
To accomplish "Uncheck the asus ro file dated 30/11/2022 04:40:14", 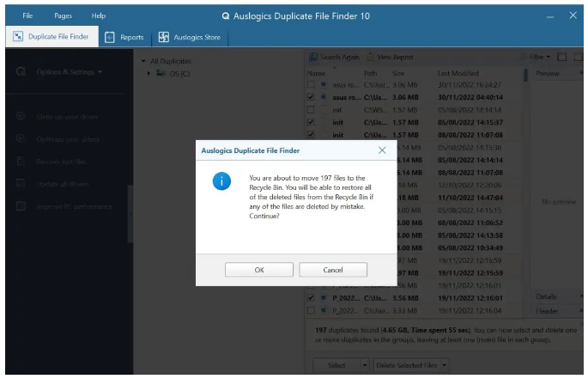I will click(311, 97).
